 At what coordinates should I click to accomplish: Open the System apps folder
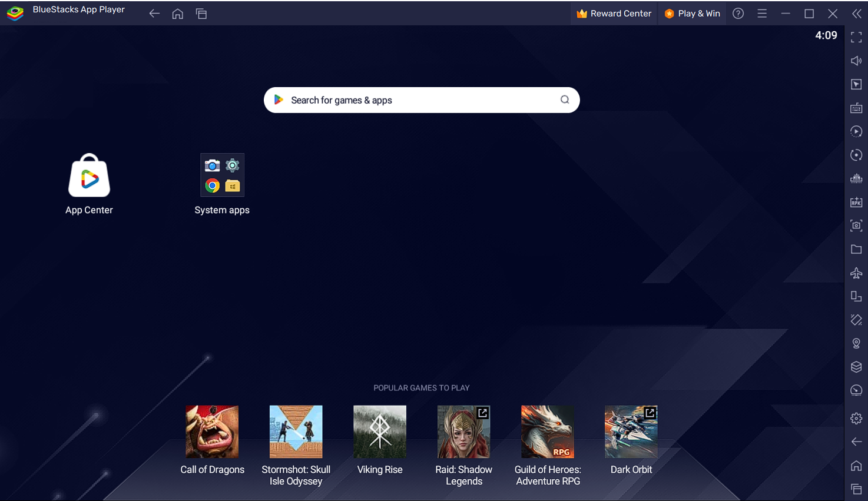click(222, 175)
